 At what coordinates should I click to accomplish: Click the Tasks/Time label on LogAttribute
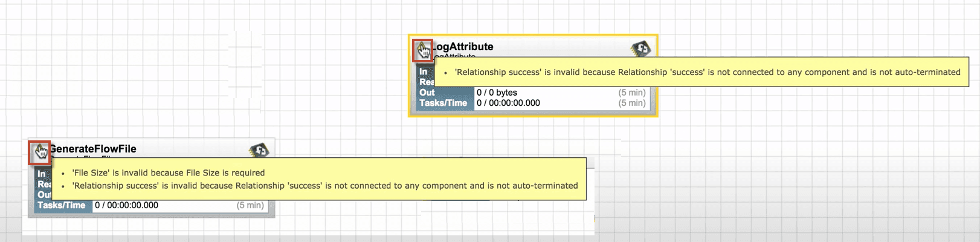coord(443,103)
